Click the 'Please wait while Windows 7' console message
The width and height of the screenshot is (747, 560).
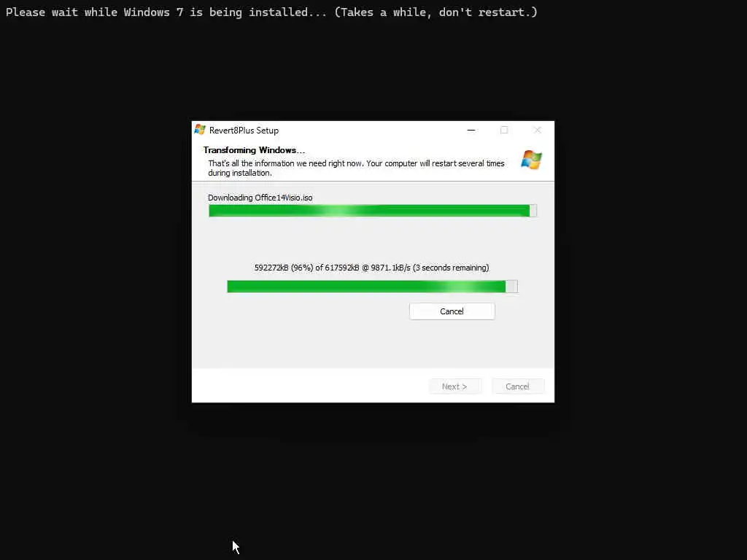(271, 12)
